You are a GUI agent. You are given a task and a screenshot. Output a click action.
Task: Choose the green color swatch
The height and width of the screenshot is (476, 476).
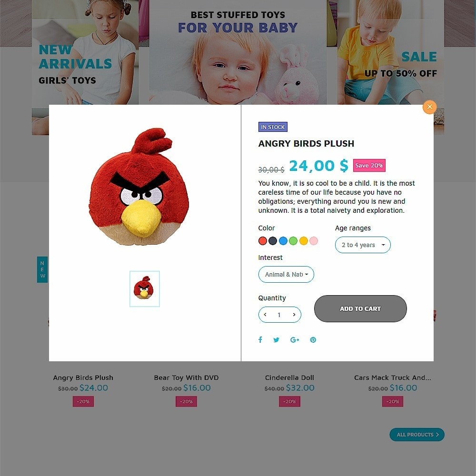coord(293,241)
